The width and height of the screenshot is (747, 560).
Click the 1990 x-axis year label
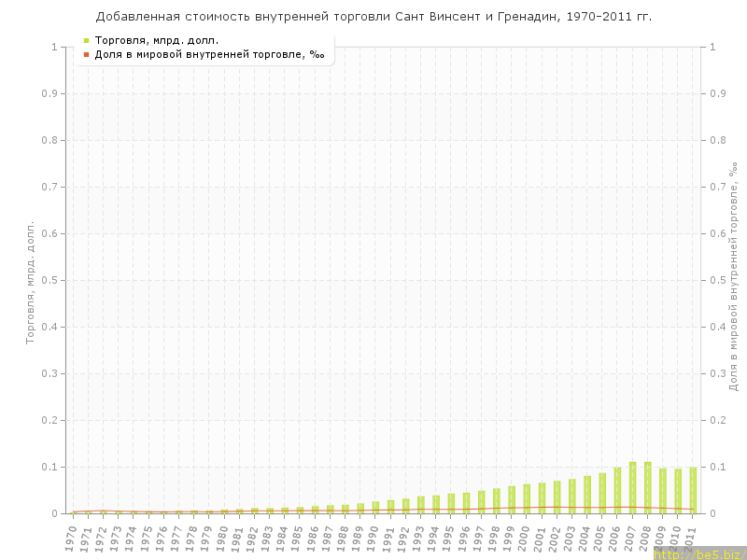(373, 538)
